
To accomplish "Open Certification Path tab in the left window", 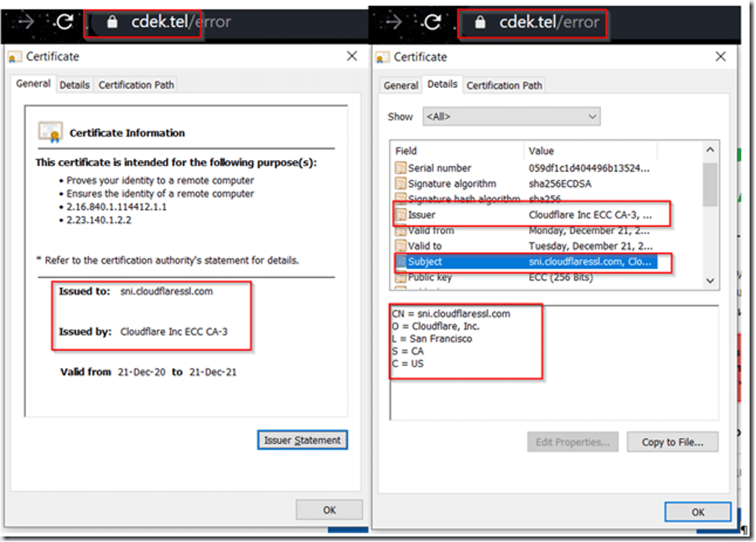I will [136, 85].
